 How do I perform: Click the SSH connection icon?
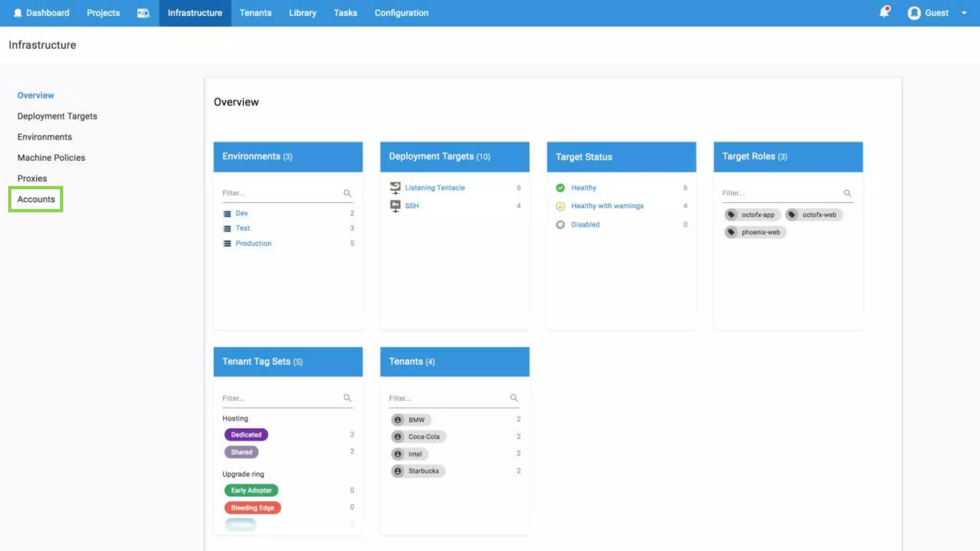(x=395, y=206)
